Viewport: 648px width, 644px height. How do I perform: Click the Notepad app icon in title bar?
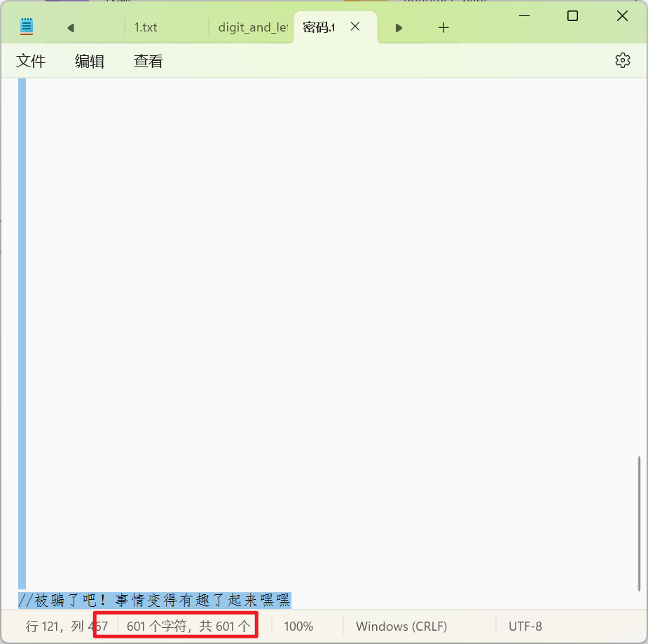[27, 27]
